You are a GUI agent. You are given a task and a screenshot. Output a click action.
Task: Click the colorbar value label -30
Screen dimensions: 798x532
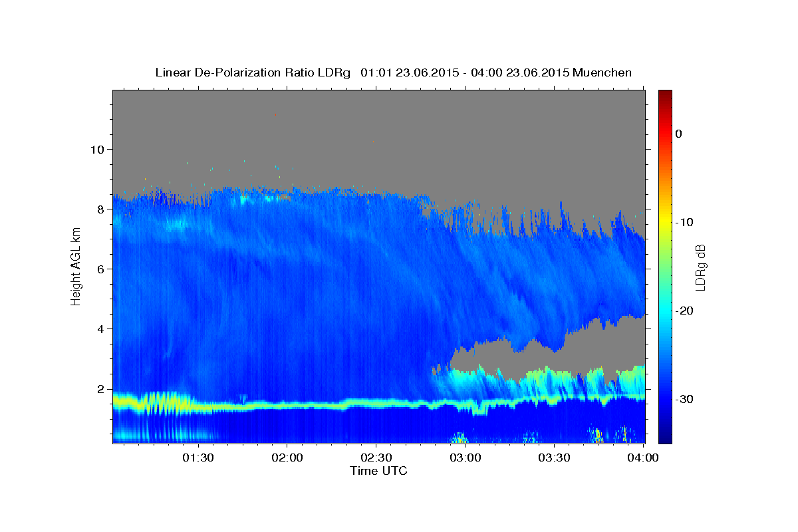(x=685, y=399)
